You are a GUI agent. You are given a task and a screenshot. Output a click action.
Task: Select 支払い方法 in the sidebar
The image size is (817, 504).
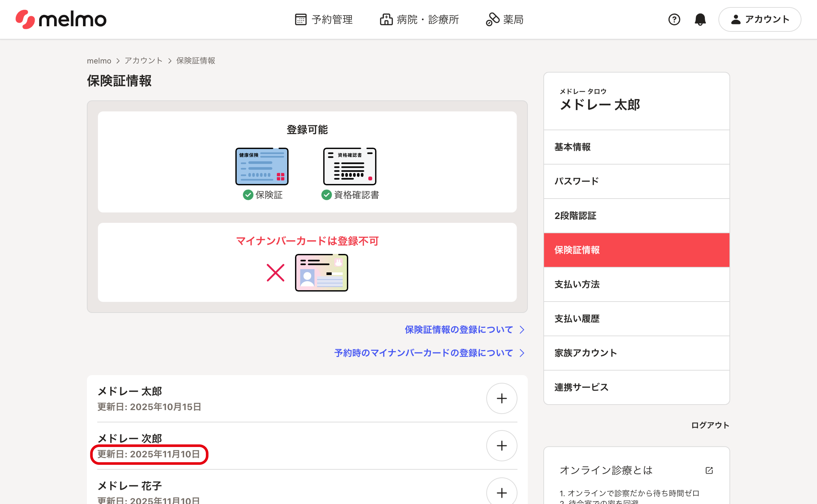click(x=577, y=284)
